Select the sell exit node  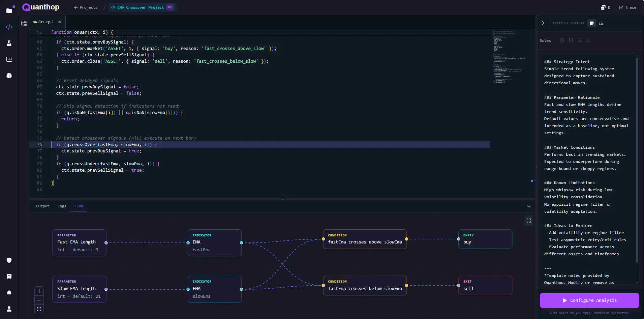(485, 286)
